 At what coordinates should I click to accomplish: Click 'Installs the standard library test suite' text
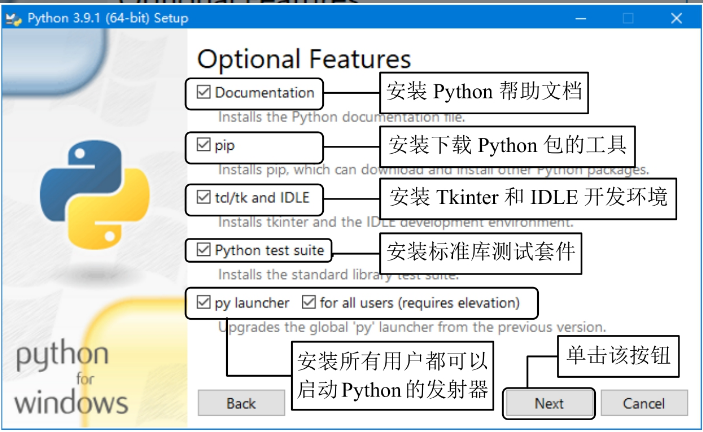point(338,275)
